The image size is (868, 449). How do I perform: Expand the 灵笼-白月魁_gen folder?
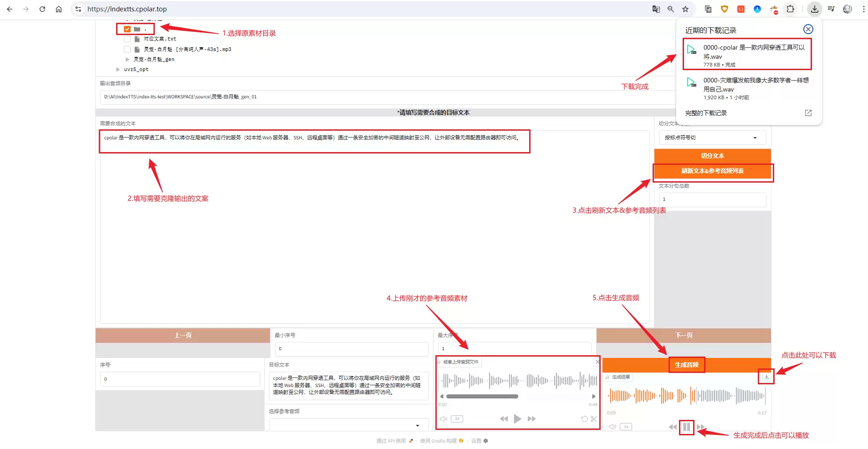[x=128, y=59]
